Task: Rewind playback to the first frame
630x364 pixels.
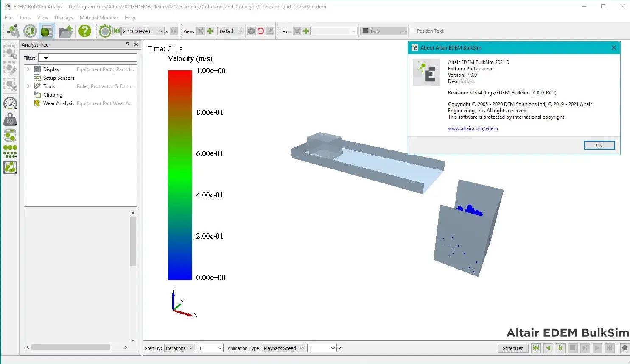Action: (x=536, y=348)
